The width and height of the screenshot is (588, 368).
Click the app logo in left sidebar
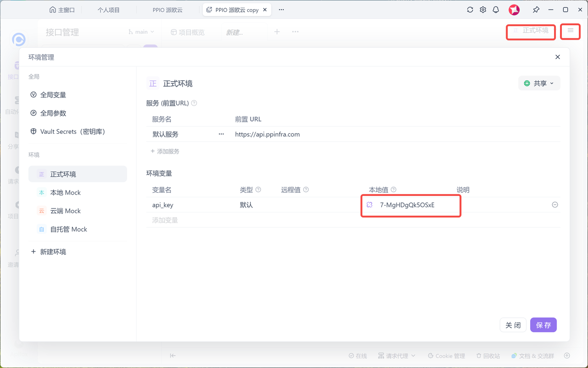pyautogui.click(x=18, y=40)
